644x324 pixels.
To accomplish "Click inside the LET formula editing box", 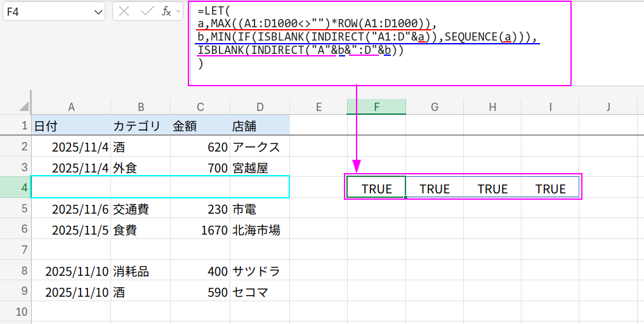I will (x=379, y=43).
